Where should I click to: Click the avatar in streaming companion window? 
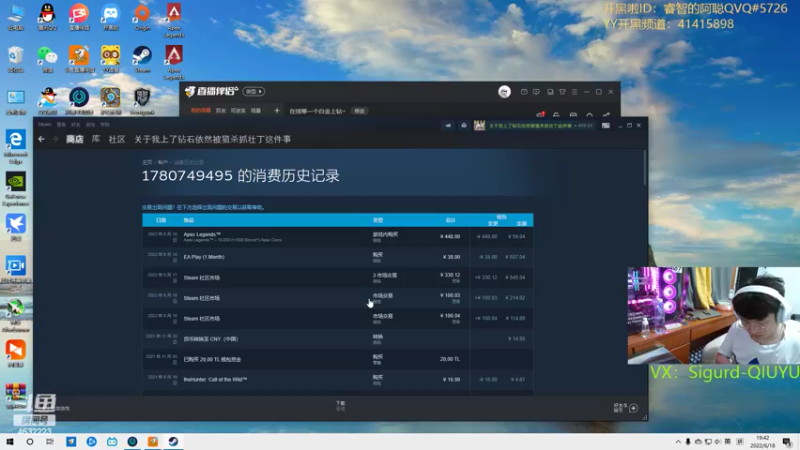[504, 92]
